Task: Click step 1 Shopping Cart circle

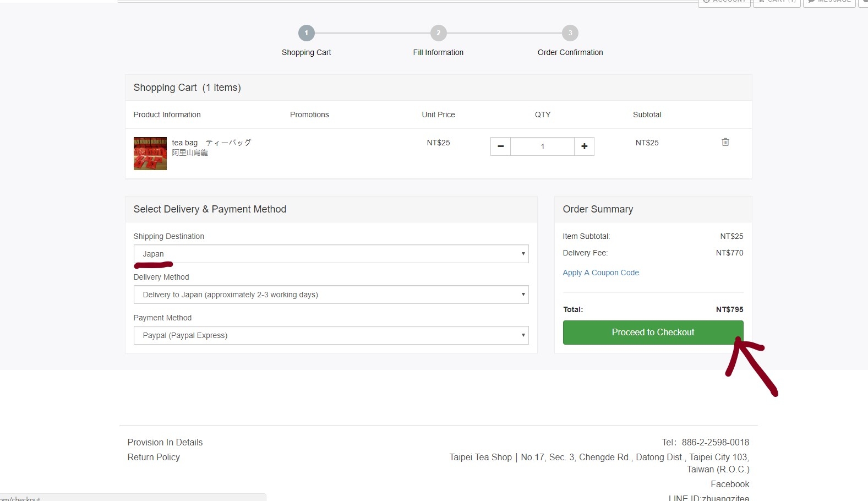Action: click(306, 33)
